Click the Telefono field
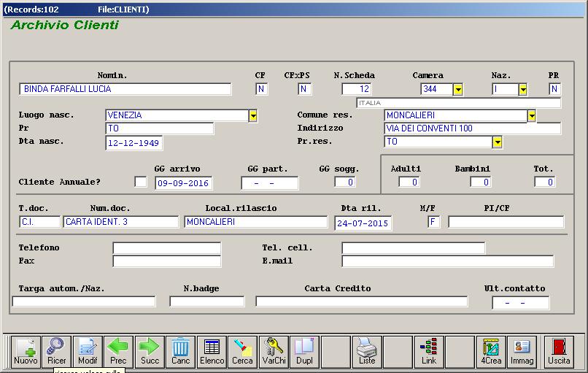588x373 pixels. pyautogui.click(x=167, y=248)
